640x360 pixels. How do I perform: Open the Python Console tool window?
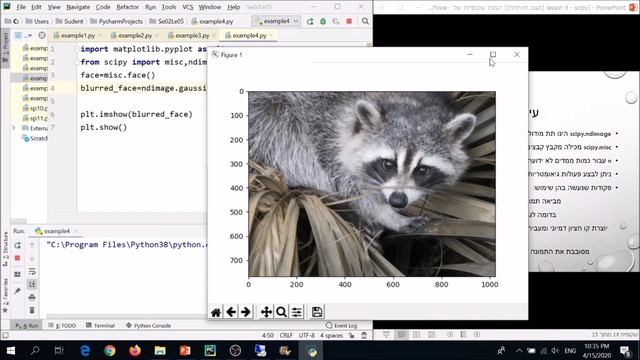tap(149, 325)
